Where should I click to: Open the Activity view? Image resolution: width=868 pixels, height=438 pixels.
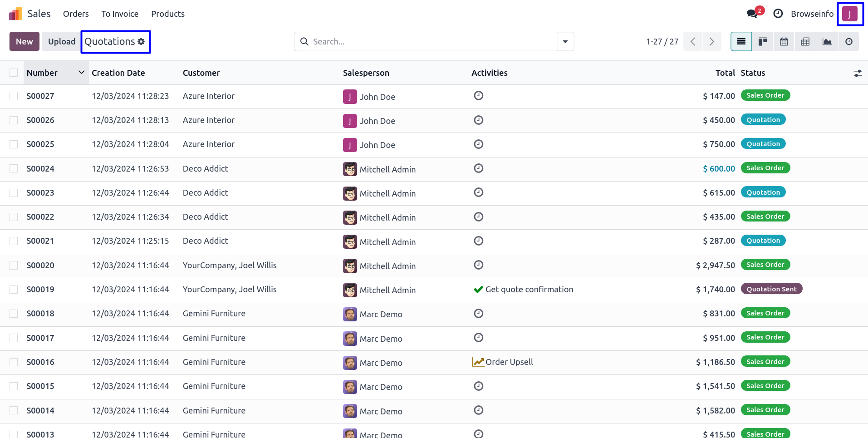(x=848, y=42)
